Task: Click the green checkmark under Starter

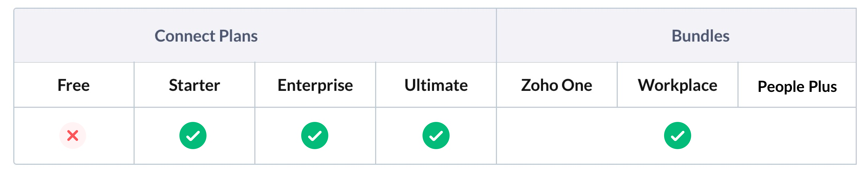Action: tap(193, 136)
